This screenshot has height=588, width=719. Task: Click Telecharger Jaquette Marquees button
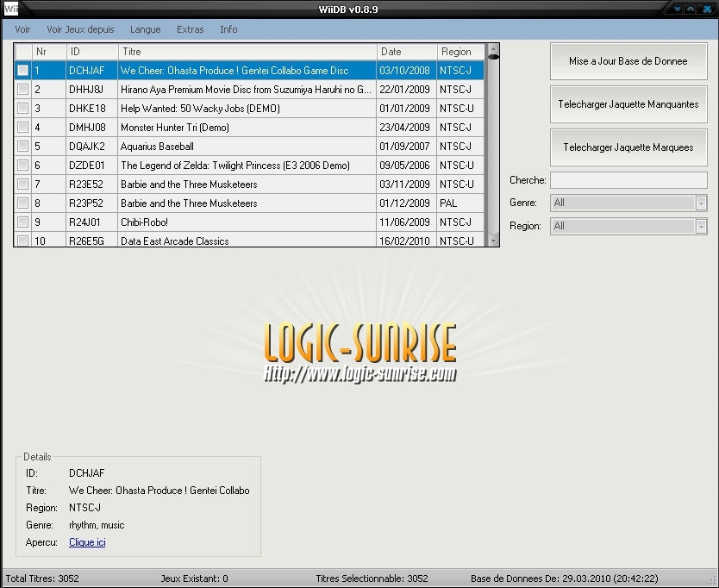click(628, 147)
